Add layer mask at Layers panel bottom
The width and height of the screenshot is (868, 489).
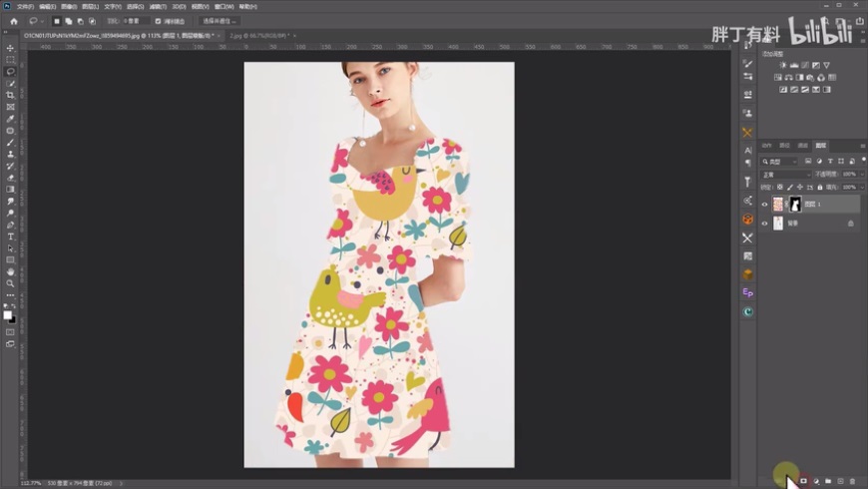click(x=804, y=481)
